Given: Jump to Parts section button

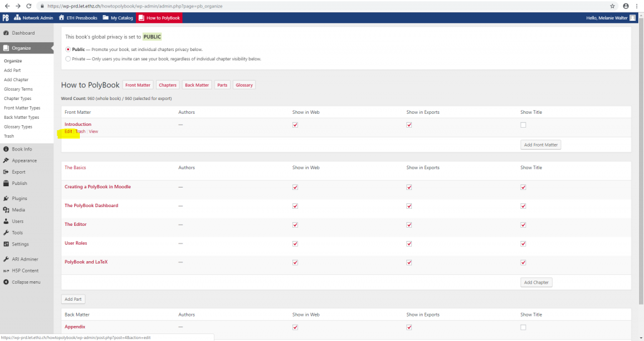Looking at the screenshot, I should click(222, 85).
